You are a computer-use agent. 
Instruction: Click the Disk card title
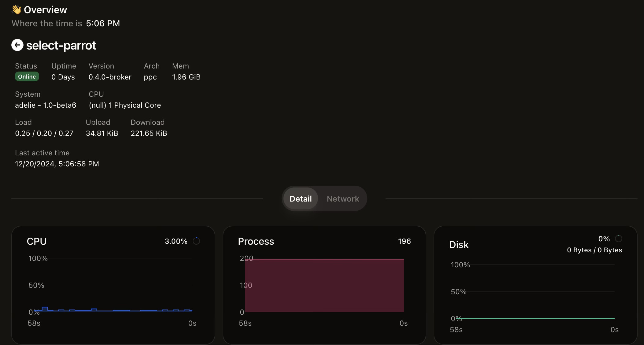click(459, 245)
